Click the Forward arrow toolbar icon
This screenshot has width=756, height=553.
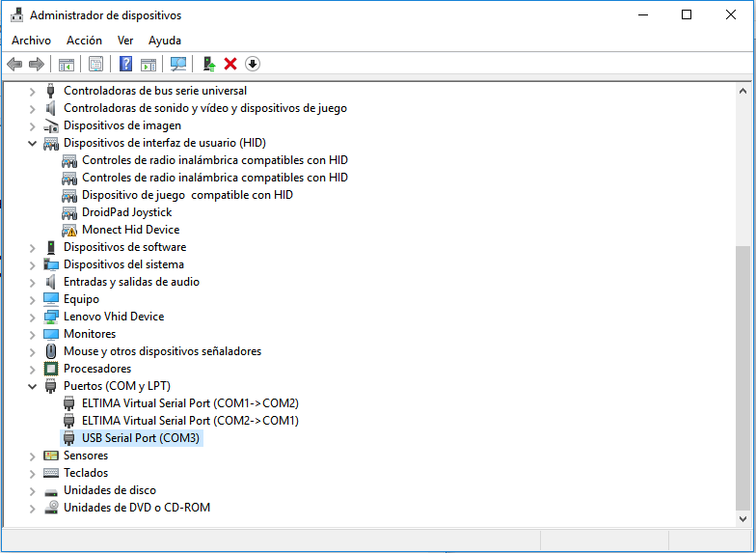(37, 64)
